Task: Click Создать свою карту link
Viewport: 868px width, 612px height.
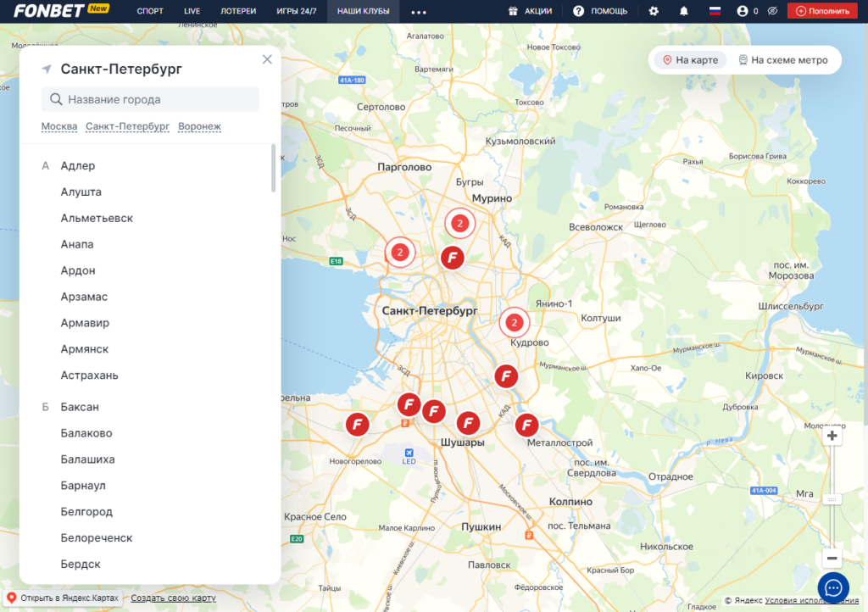Action: tap(173, 598)
